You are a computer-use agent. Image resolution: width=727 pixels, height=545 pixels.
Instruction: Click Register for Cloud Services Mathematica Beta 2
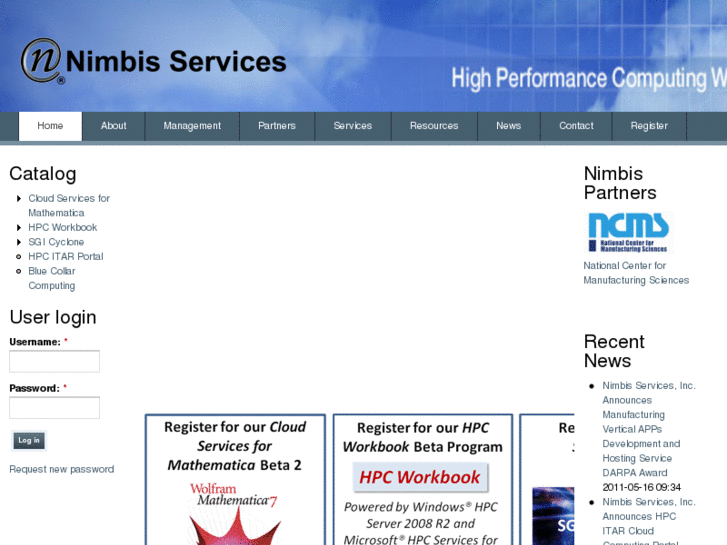(x=235, y=446)
